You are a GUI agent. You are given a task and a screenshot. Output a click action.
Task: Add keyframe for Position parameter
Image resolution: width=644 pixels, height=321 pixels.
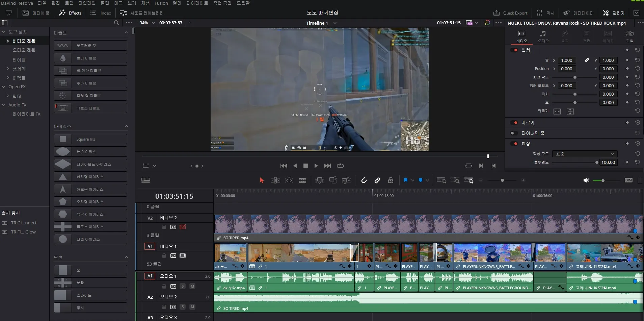click(627, 69)
